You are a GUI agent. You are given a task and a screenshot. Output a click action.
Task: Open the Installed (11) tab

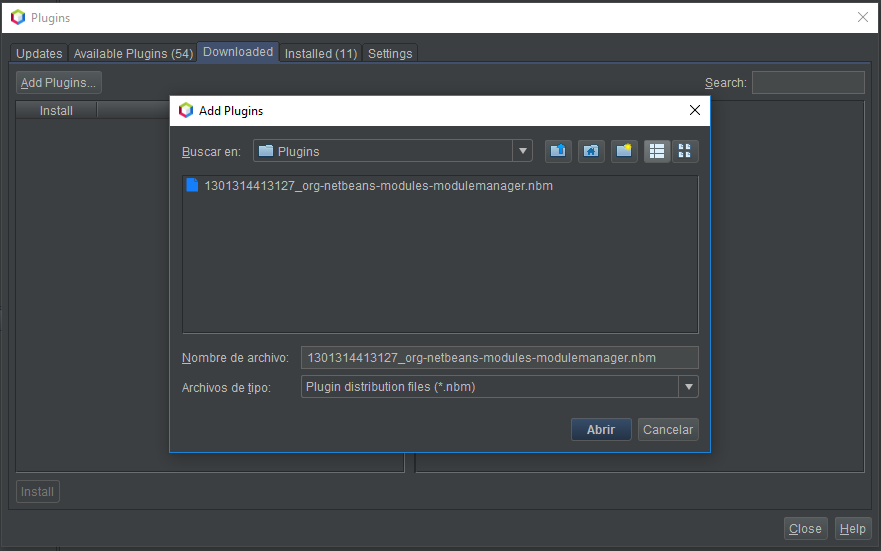click(321, 53)
